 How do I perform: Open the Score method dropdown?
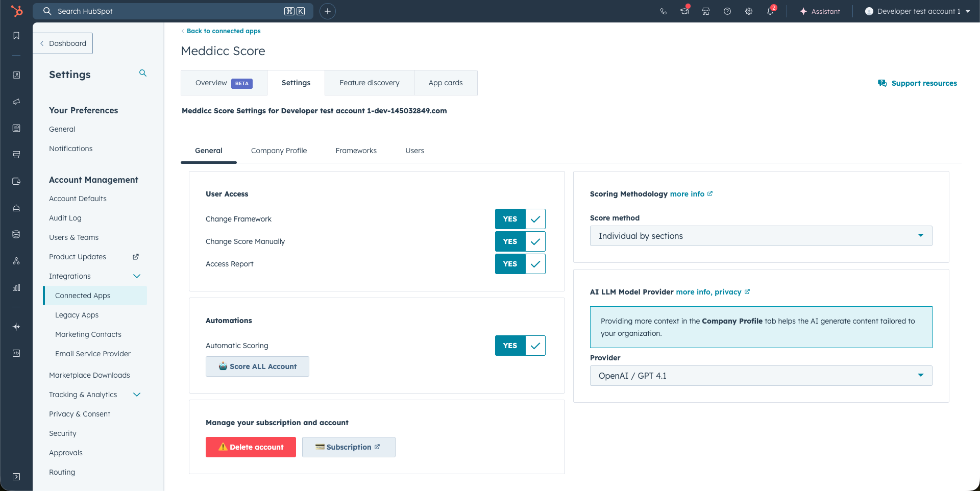761,236
